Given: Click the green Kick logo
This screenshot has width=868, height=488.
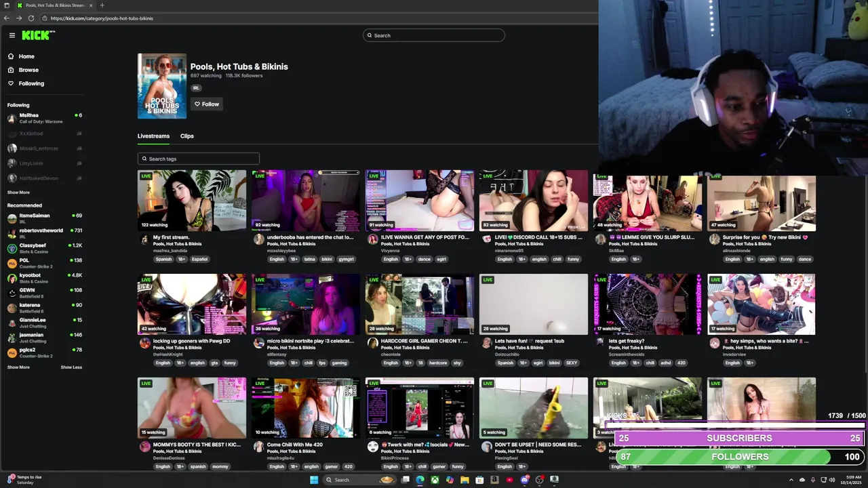Looking at the screenshot, I should (37, 35).
